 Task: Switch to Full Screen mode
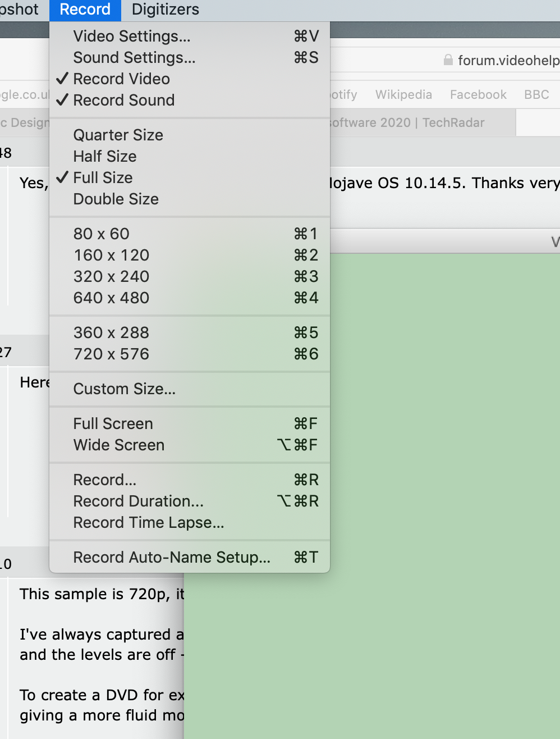click(113, 424)
